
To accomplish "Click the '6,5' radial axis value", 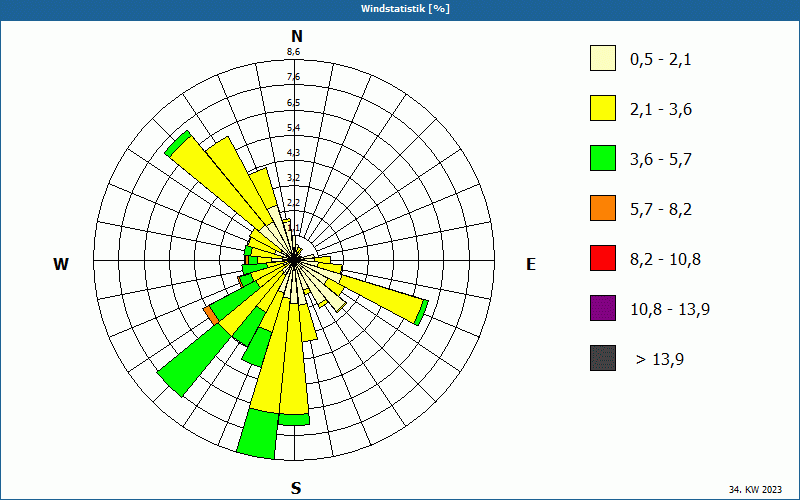I will [x=293, y=103].
